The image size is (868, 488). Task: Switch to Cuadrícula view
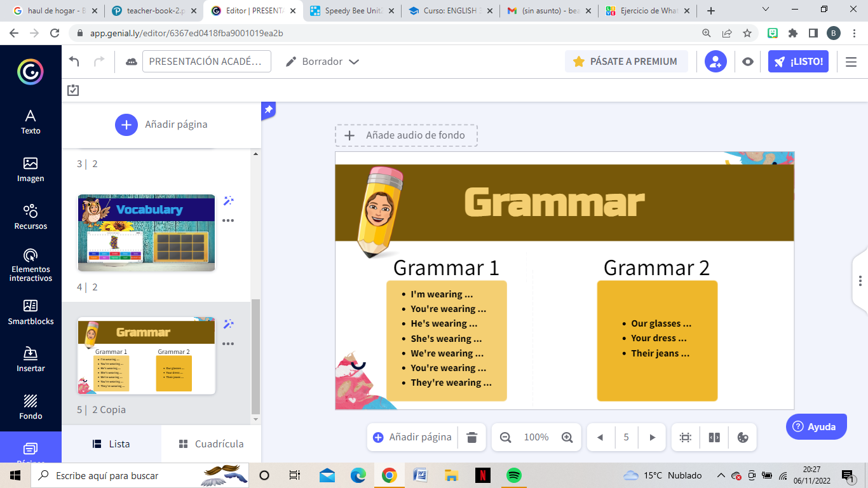[x=211, y=444]
